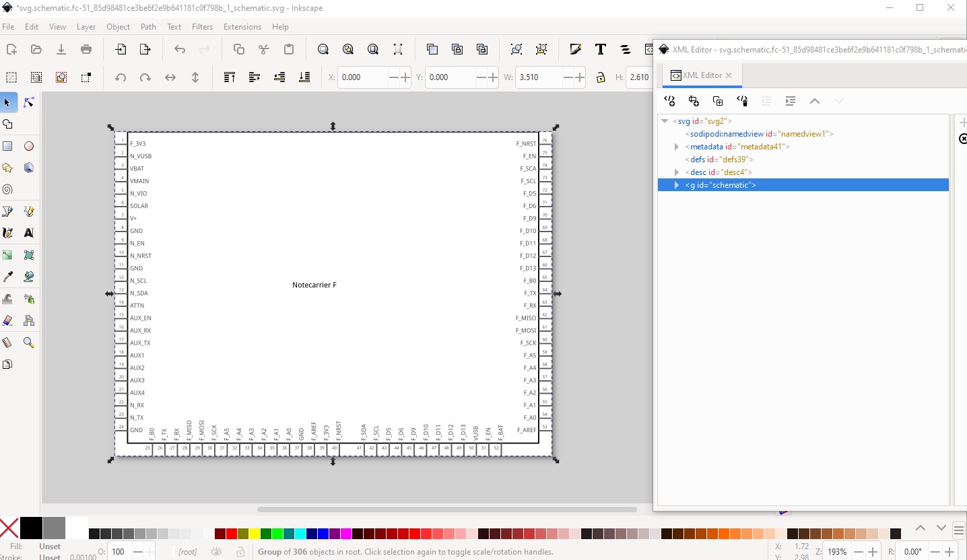Click the yellow color swatch

point(255,534)
